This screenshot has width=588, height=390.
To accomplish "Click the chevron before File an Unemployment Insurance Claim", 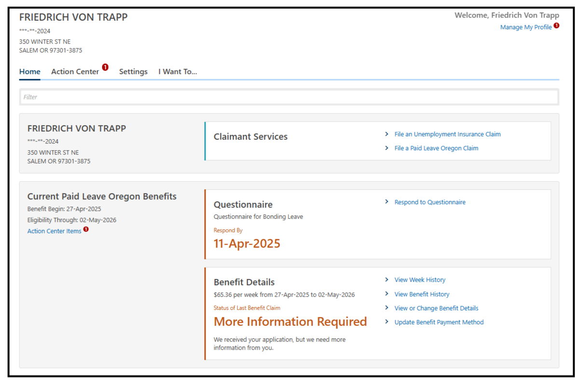I will coord(387,134).
